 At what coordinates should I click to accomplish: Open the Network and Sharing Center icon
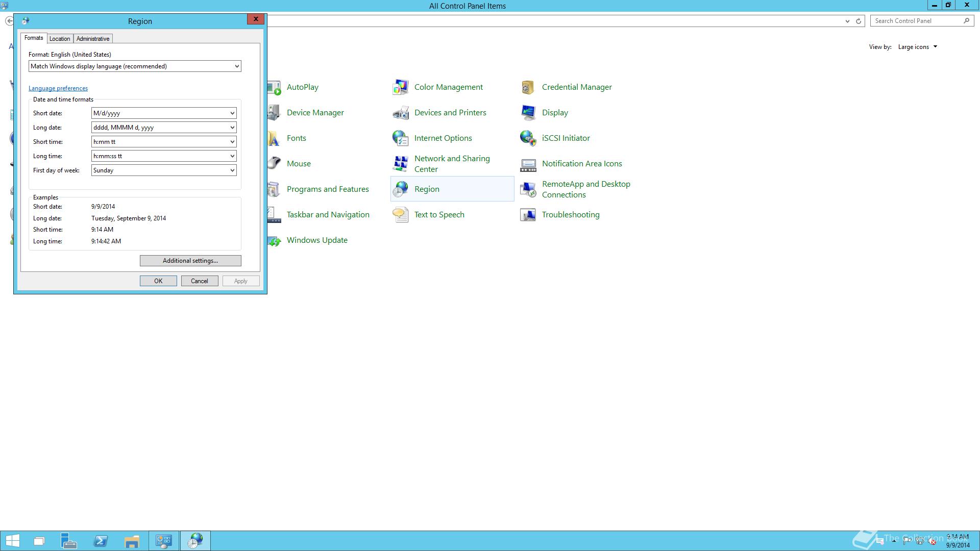pyautogui.click(x=401, y=164)
